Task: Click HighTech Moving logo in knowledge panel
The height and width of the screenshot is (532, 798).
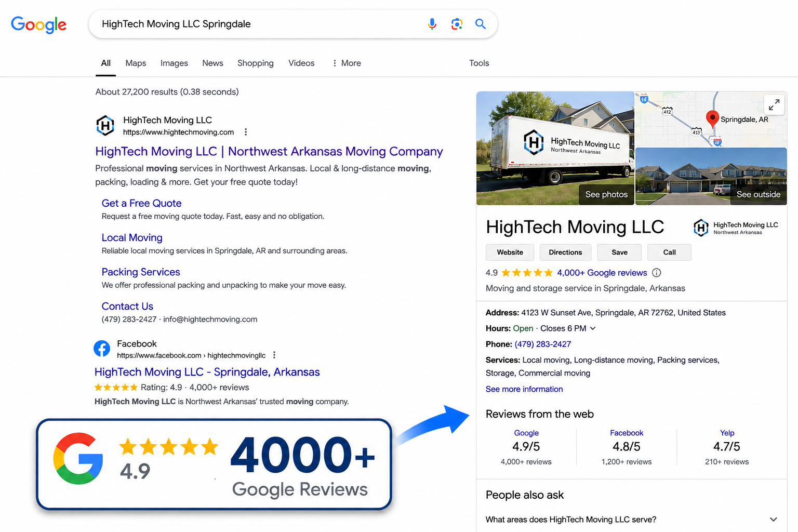Action: [736, 228]
